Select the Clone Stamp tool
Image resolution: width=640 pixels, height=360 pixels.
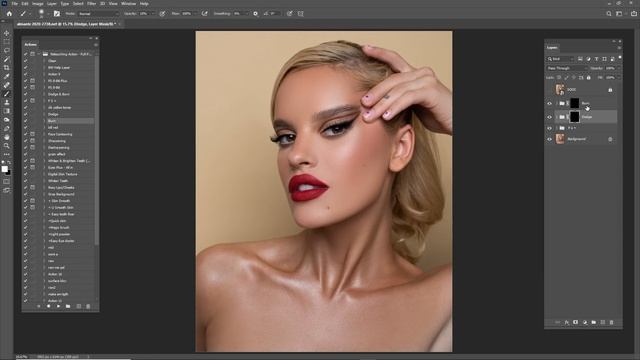click(7, 102)
